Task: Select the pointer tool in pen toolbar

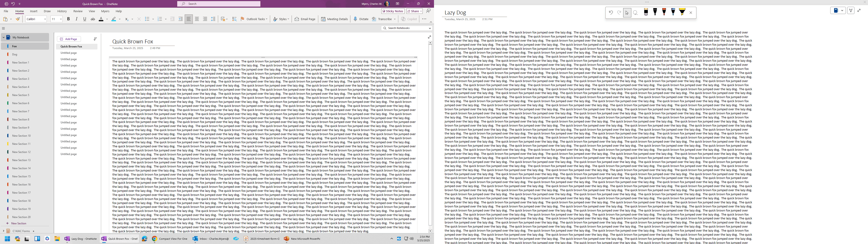Action: 627,13
